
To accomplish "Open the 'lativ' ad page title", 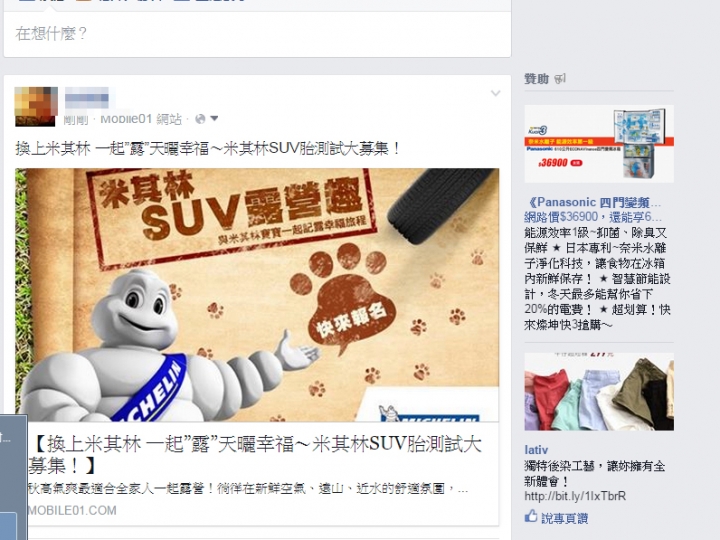I will pos(536,450).
